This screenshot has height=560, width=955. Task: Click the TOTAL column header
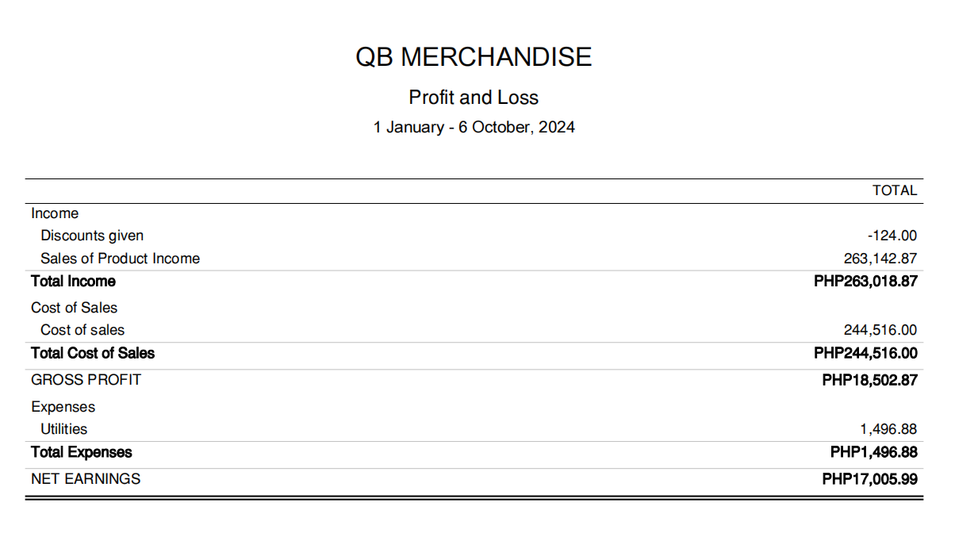(894, 190)
